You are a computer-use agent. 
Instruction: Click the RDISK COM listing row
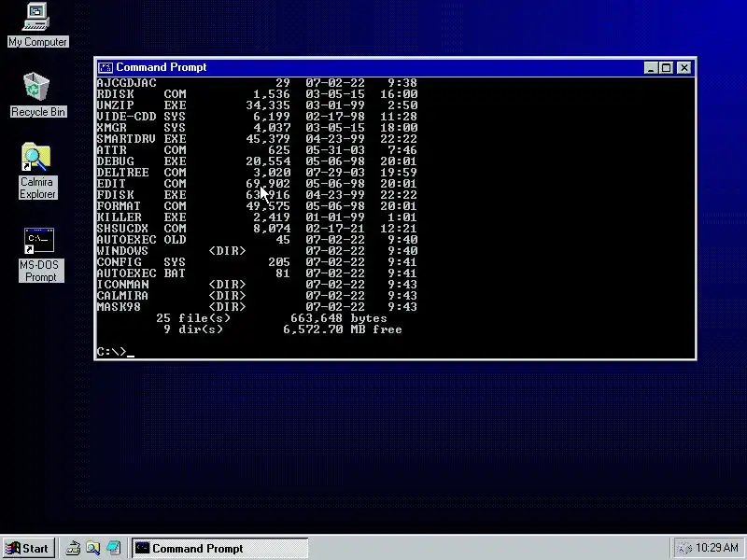click(258, 94)
